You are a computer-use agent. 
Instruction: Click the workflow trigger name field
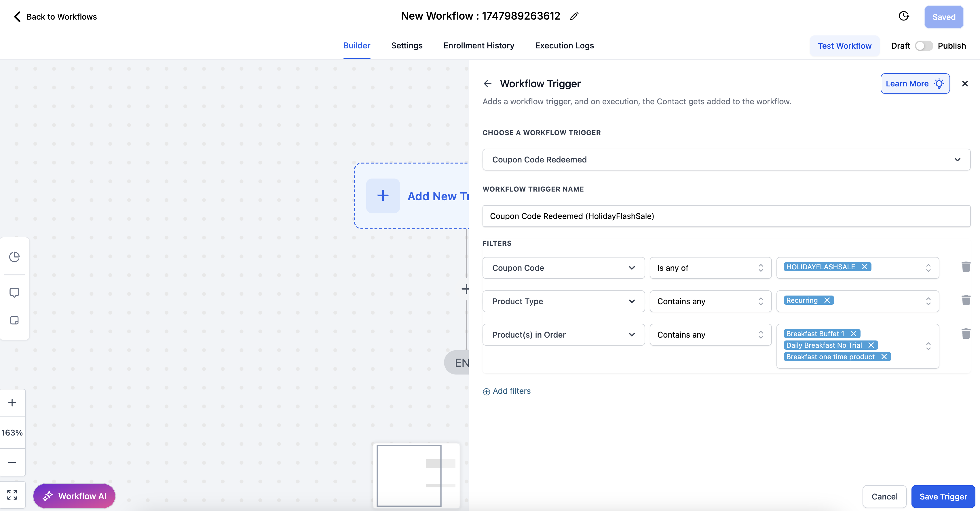tap(726, 216)
